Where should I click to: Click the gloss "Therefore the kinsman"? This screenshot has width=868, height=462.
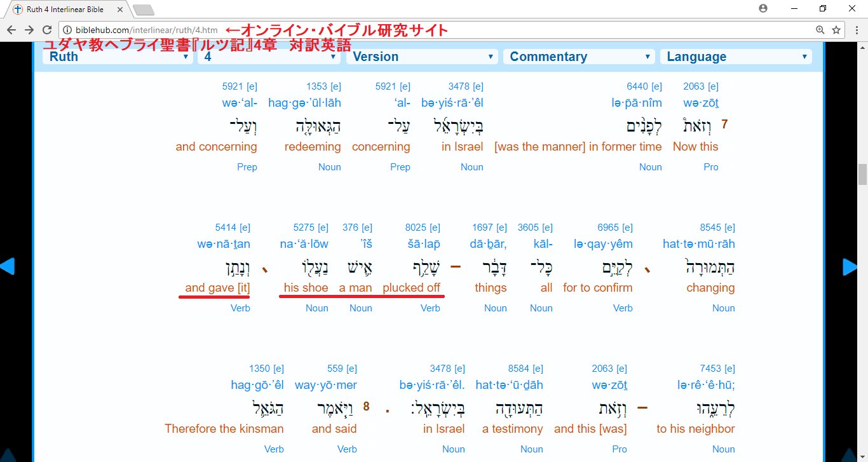(224, 429)
